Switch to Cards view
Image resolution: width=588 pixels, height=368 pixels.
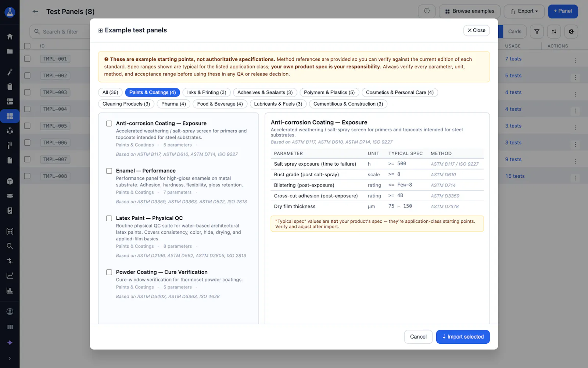[x=514, y=32]
